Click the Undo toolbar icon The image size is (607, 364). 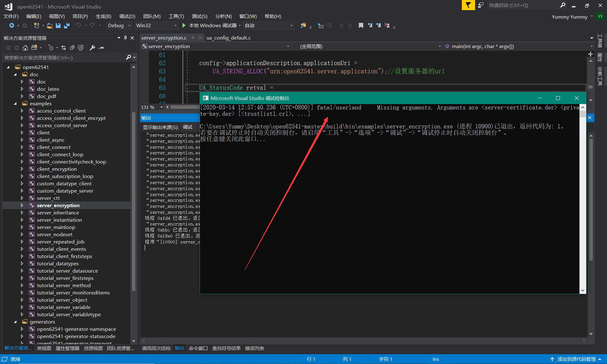pos(78,25)
